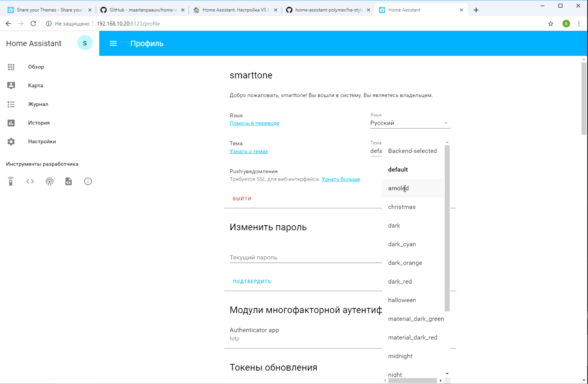Select dark_cyan theme option
Screen dimensions: 588x384
point(412,244)
